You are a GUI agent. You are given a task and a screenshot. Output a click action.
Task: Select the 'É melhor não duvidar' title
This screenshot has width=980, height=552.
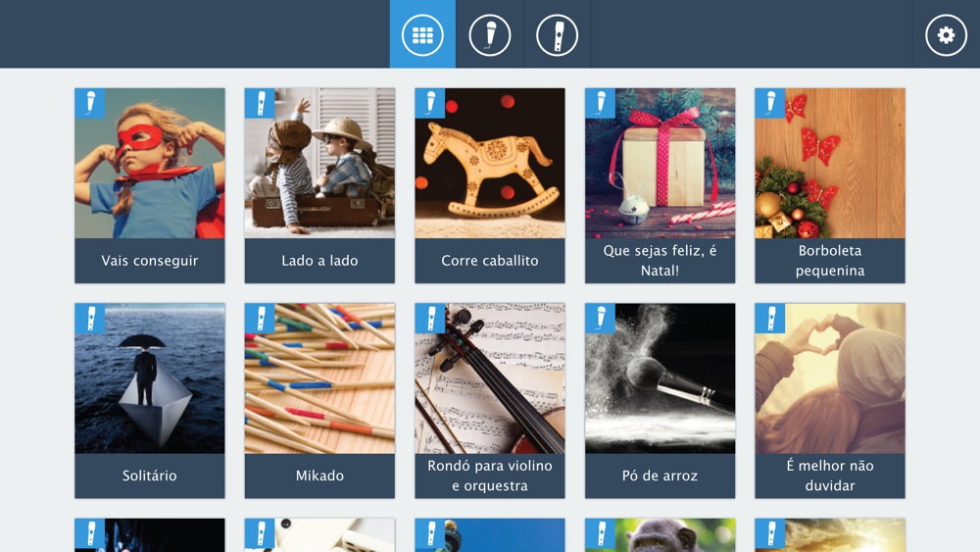click(x=830, y=476)
